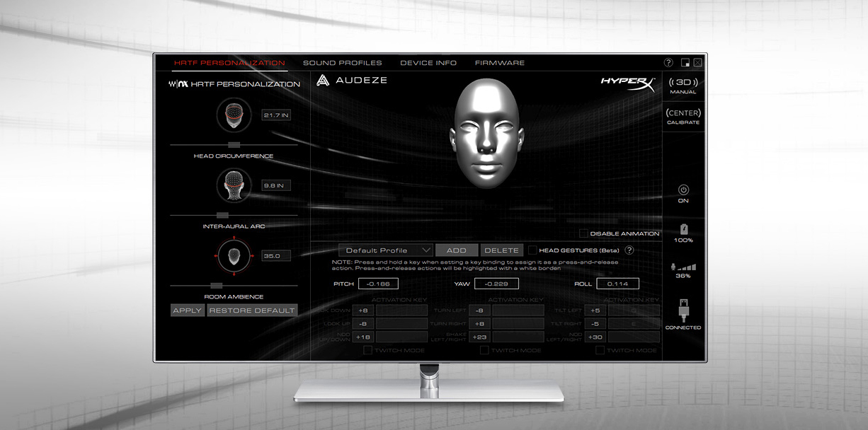
Task: Open the Firmware tab
Action: [500, 63]
